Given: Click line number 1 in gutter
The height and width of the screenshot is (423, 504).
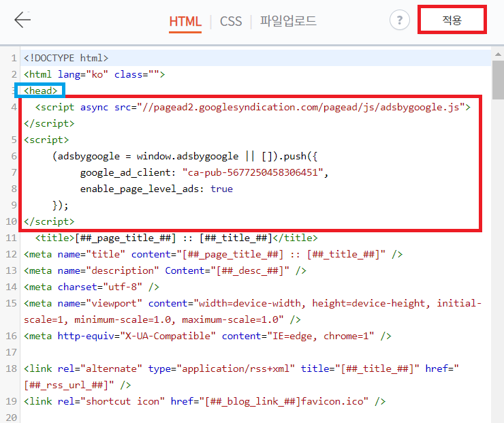Looking at the screenshot, I should pos(14,58).
